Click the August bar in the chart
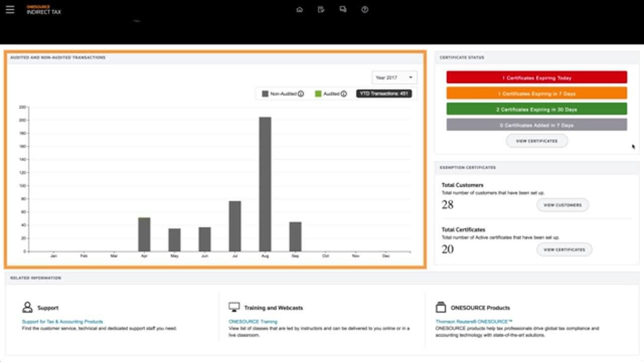This screenshot has width=644, height=362. [x=265, y=184]
